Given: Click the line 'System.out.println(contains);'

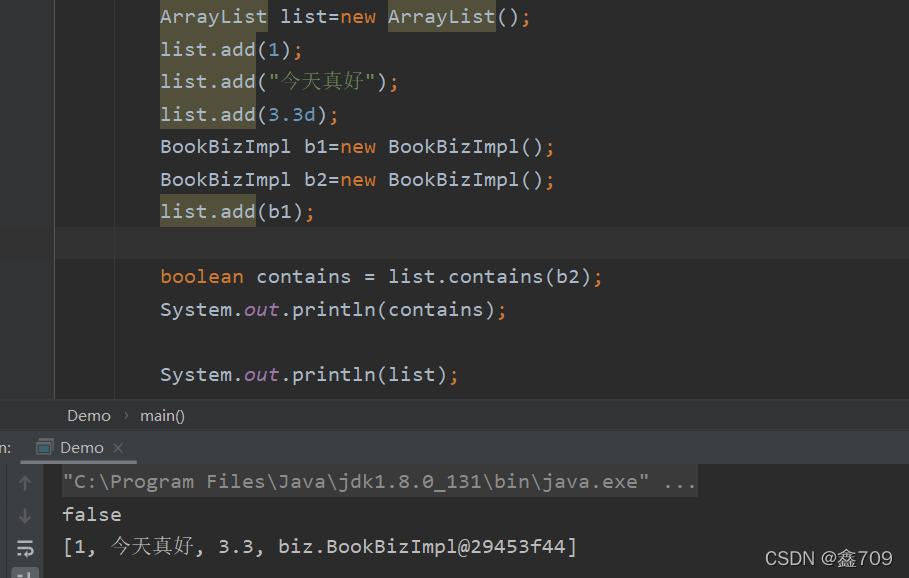Looking at the screenshot, I should pos(333,310).
